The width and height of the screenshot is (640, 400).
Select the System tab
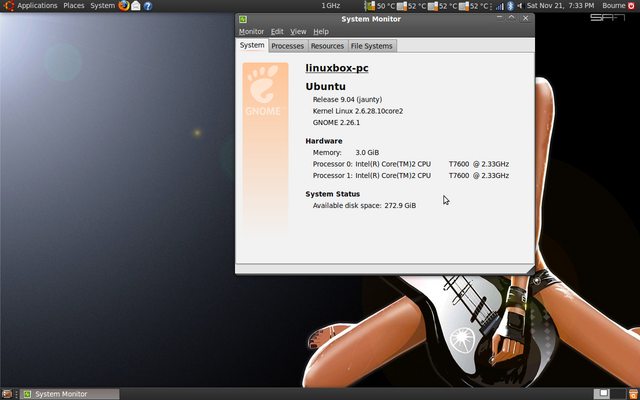(252, 45)
